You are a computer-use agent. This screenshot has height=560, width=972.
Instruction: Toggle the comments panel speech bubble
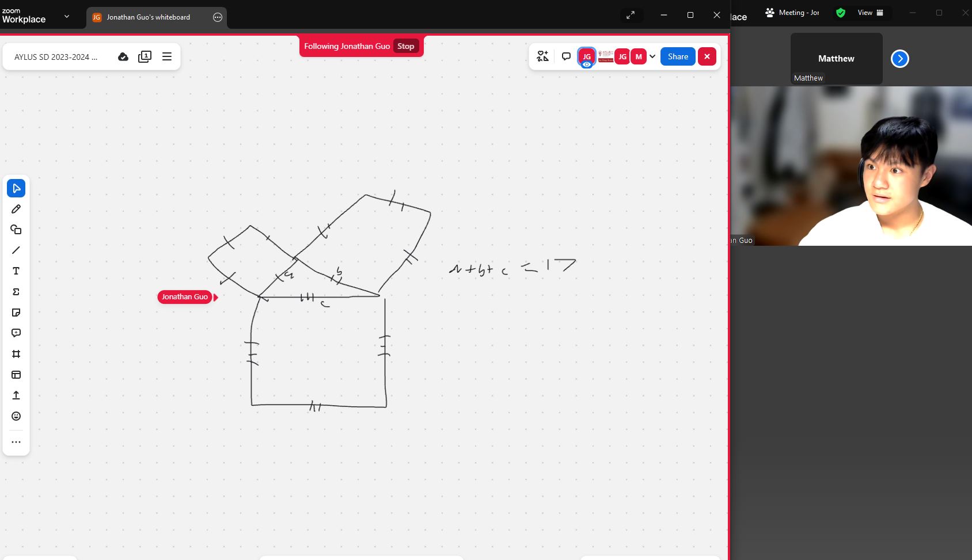[566, 56]
